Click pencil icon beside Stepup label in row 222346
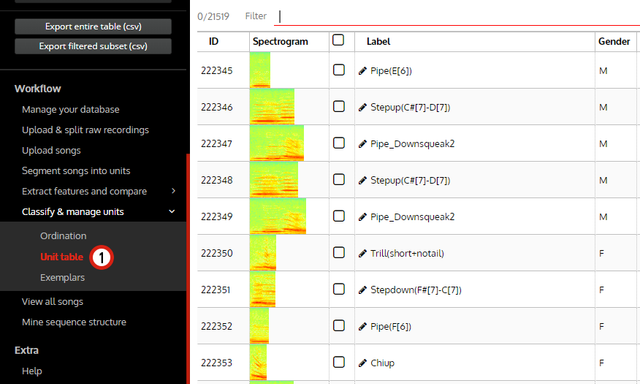Screen dimensions: 640x384 [362, 107]
